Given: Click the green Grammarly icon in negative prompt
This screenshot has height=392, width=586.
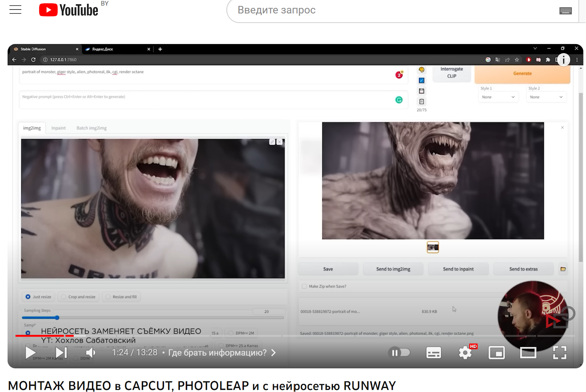Looking at the screenshot, I should [x=399, y=100].
